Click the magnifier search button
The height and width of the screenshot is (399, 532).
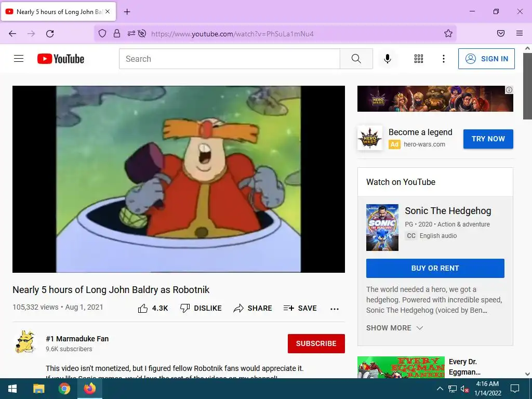click(356, 59)
